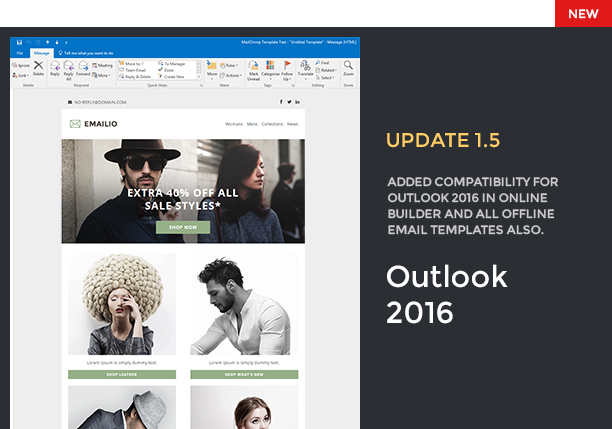This screenshot has height=429, width=612.
Task: Click the Forward icon
Action: point(83,68)
